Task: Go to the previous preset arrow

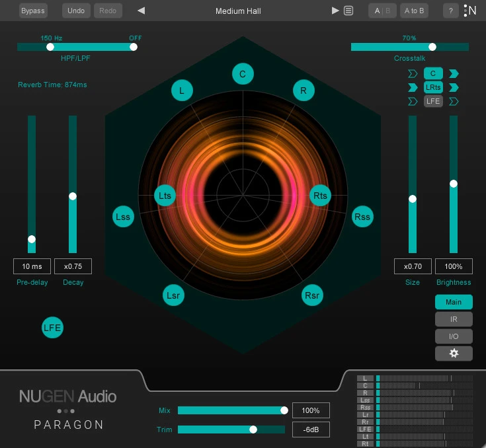Action: (141, 11)
